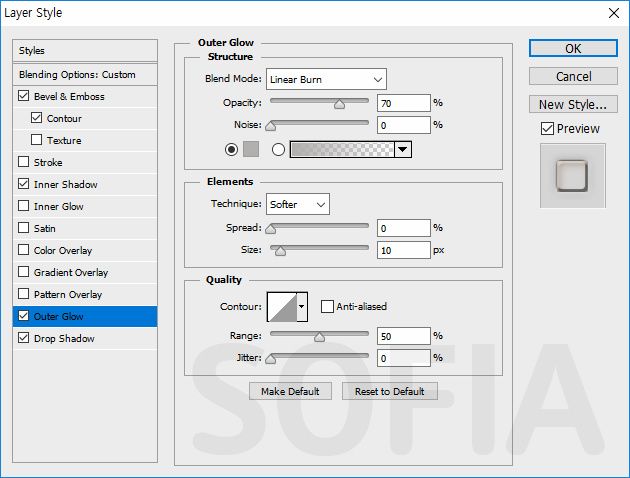Click the Jitter value field
This screenshot has width=630, height=478.
[x=404, y=358]
